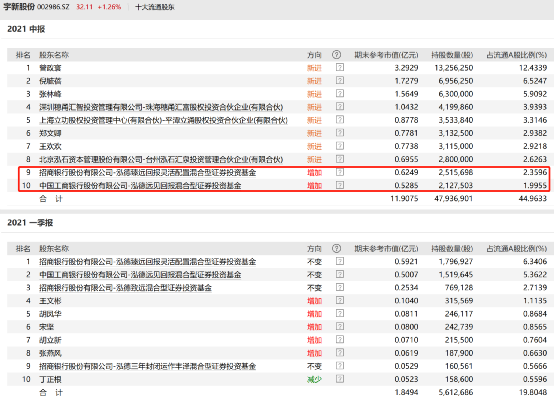Click the +1.26% price change
This screenshot has width=554, height=397.
109,7
